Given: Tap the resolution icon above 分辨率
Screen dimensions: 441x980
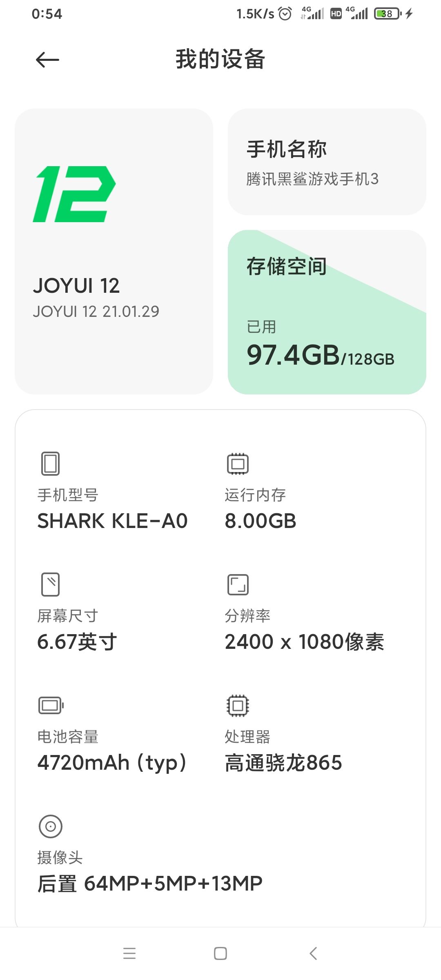Looking at the screenshot, I should click(238, 584).
